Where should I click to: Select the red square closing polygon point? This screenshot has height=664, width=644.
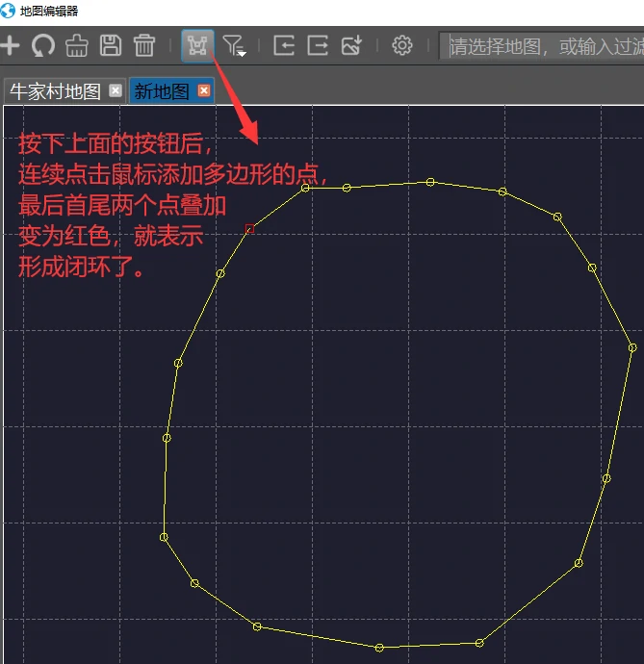pyautogui.click(x=250, y=229)
